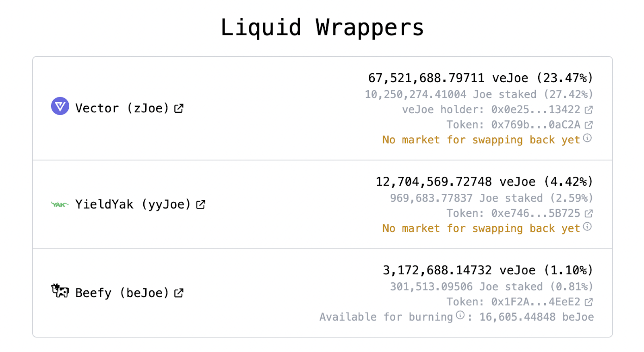
Task: Open Vector token 0x769b...0aC2A link icon
Action: 589,125
